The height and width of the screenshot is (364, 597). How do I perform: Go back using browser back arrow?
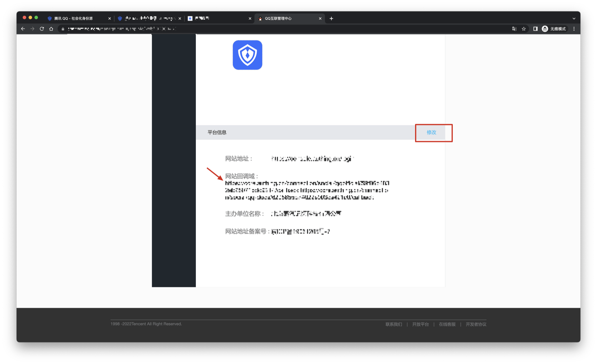pyautogui.click(x=23, y=29)
